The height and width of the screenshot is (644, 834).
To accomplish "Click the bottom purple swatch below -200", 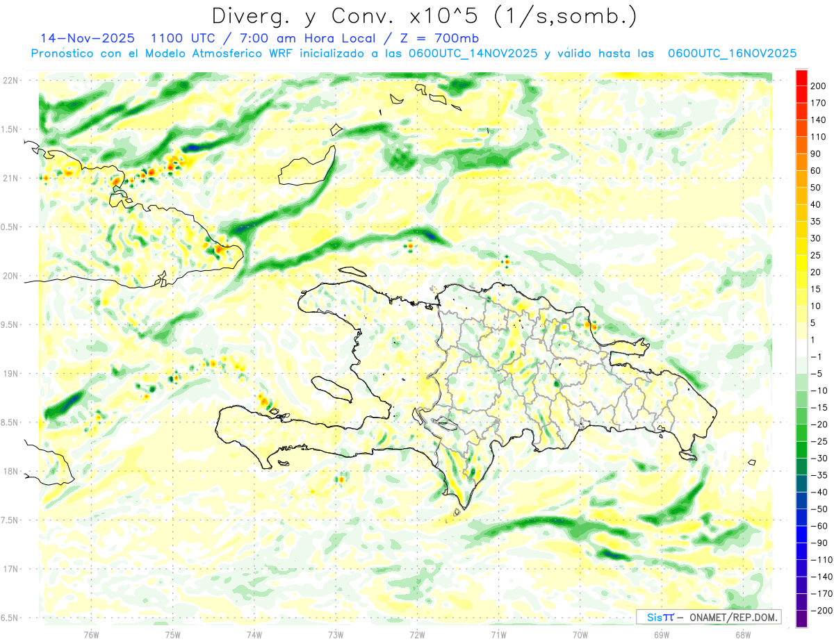I will [x=801, y=619].
